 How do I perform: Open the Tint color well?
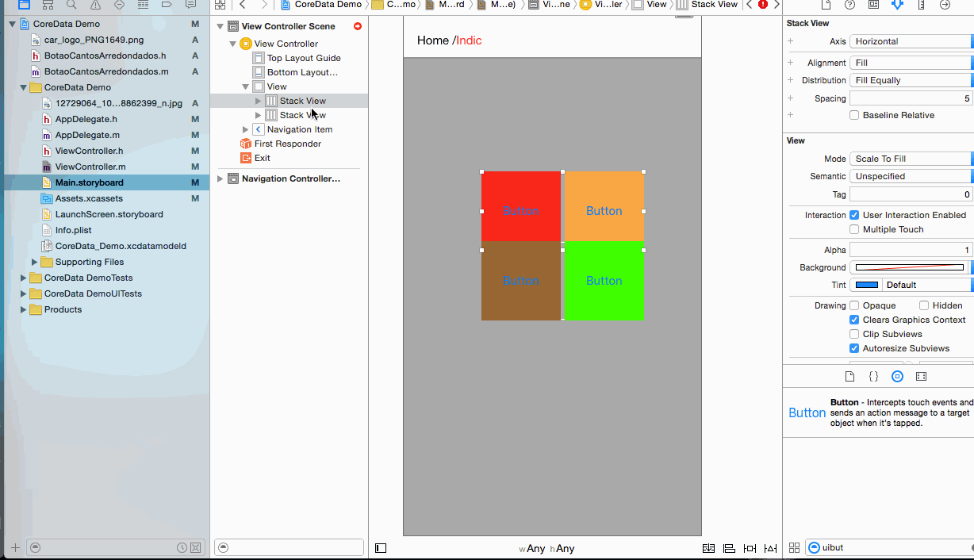pos(867,285)
